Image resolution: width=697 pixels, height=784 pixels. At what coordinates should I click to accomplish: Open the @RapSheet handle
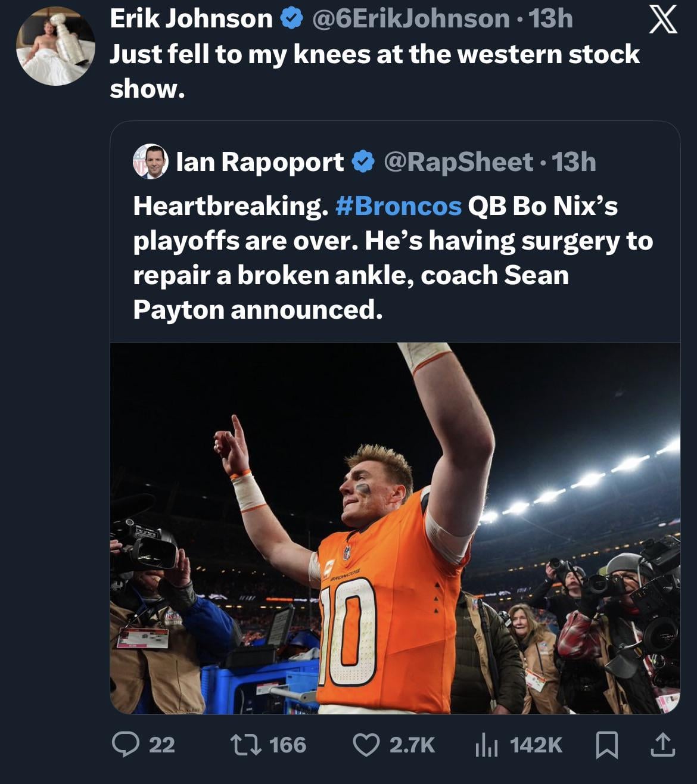point(459,162)
